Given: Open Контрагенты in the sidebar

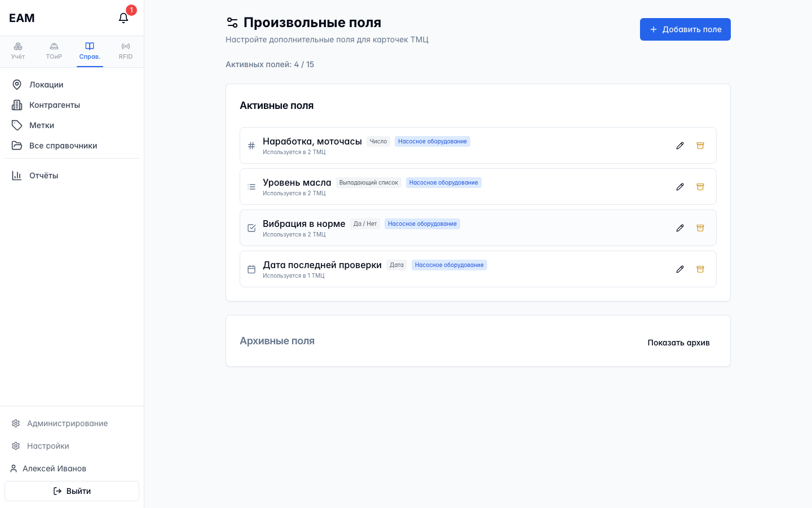Looking at the screenshot, I should 72,105.
